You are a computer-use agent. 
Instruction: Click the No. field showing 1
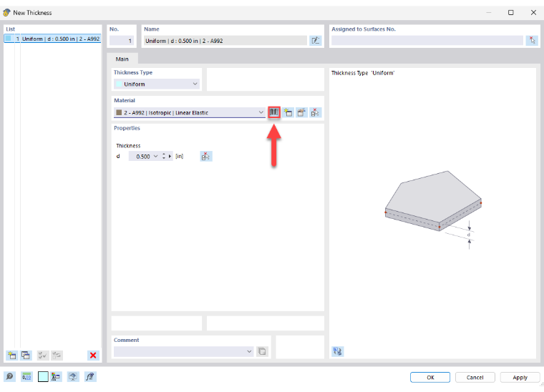(122, 41)
